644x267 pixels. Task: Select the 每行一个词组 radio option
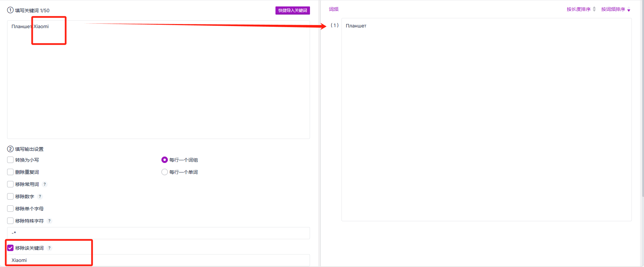click(164, 160)
